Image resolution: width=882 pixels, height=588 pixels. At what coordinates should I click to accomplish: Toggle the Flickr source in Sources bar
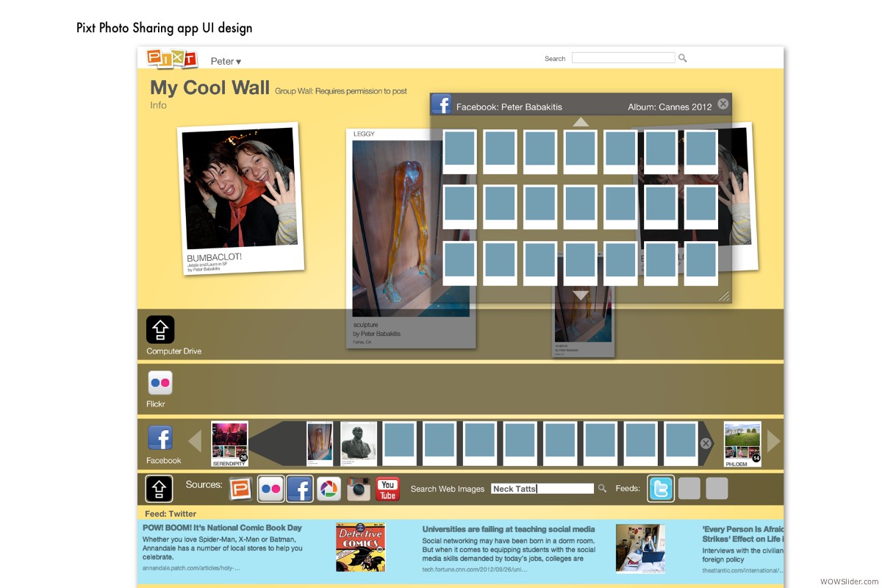click(x=270, y=489)
